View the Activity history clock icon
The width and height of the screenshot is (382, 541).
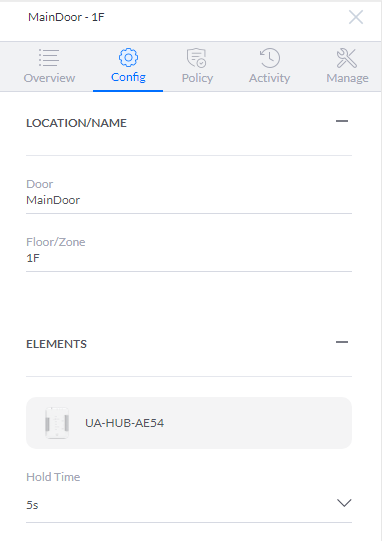(x=270, y=58)
